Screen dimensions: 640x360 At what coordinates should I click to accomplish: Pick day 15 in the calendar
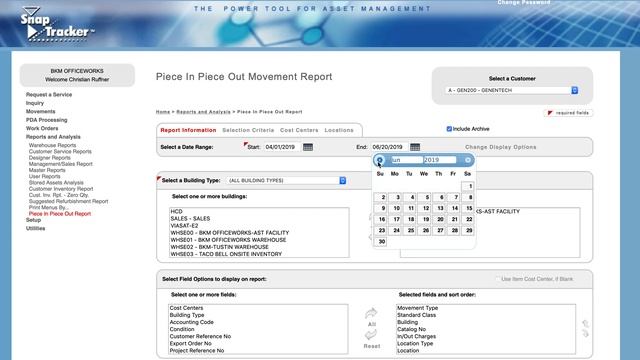(468, 208)
